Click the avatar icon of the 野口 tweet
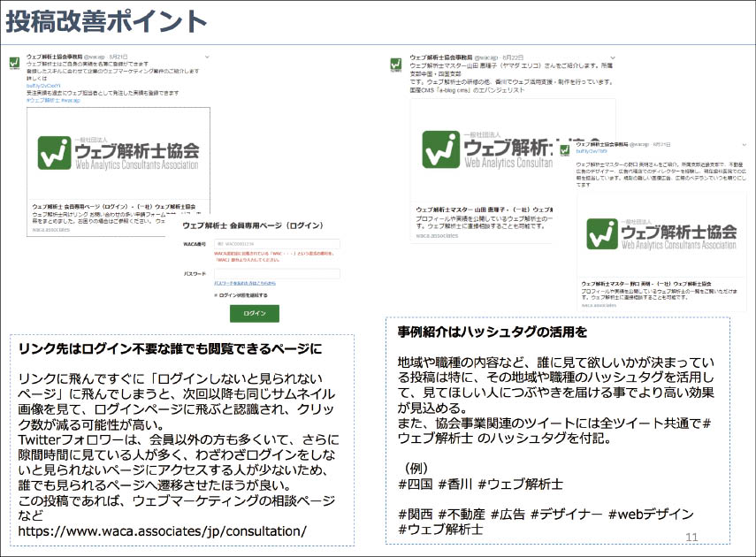Screen dimensions: 756x557 tap(565, 150)
